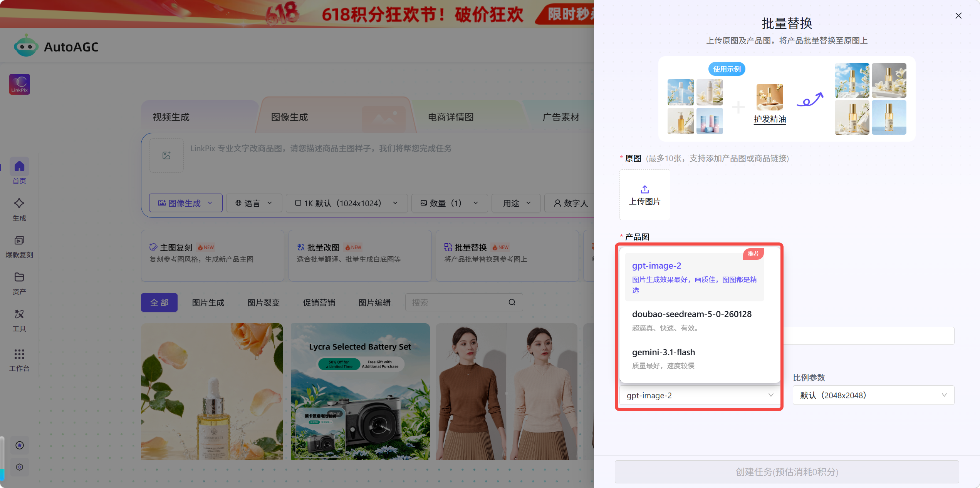Select the 图片编辑 filter tab
Viewport: 980px width, 488px height.
[374, 302]
